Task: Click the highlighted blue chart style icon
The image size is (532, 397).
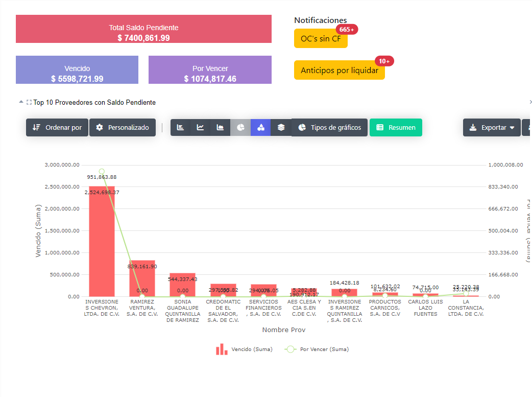Action: click(260, 128)
